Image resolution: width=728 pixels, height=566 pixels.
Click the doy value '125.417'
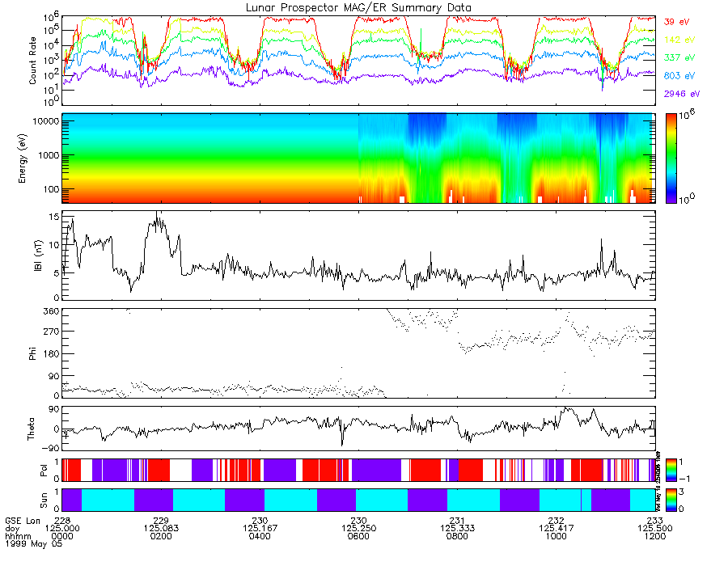[x=557, y=528]
